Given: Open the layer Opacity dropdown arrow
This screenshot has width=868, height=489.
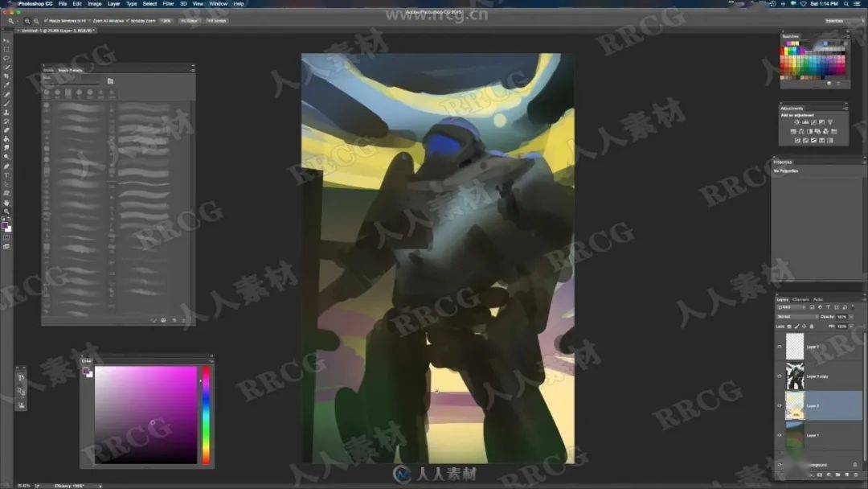Looking at the screenshot, I should pyautogui.click(x=850, y=317).
